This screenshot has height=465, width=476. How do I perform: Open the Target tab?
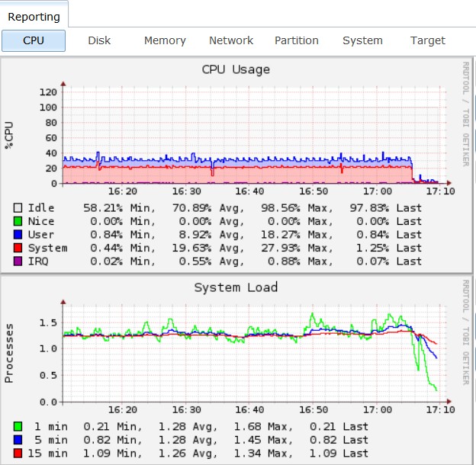(428, 40)
